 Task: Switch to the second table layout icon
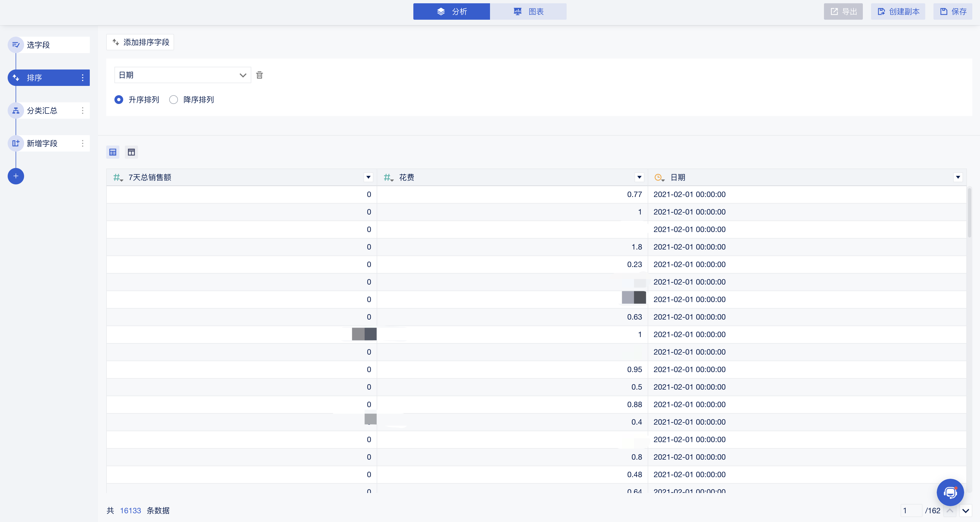(x=131, y=152)
